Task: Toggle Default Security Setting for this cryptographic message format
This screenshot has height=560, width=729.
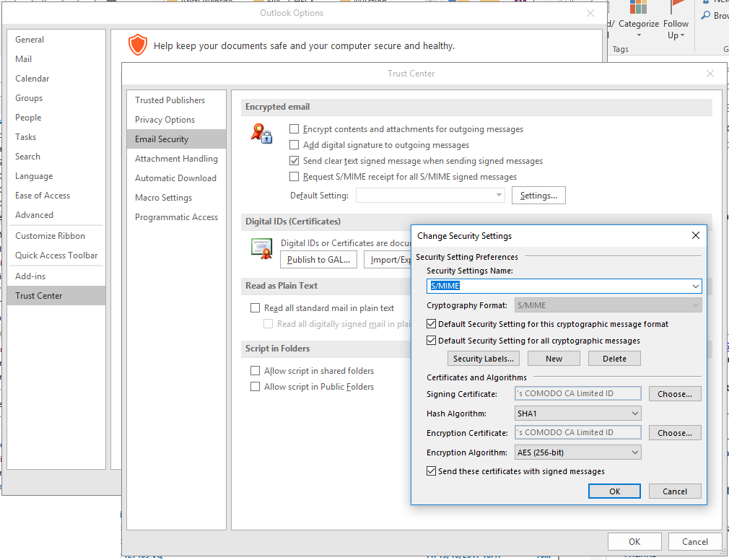Action: (x=431, y=323)
